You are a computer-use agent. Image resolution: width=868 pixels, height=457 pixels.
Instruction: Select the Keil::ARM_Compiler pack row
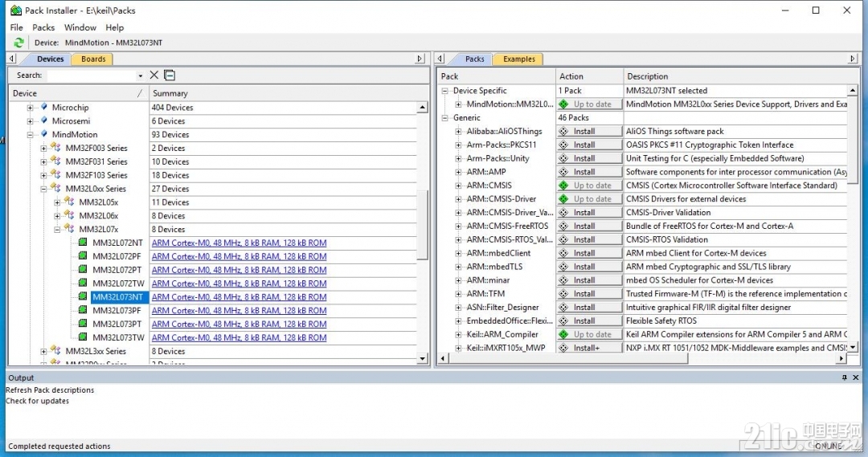click(502, 334)
